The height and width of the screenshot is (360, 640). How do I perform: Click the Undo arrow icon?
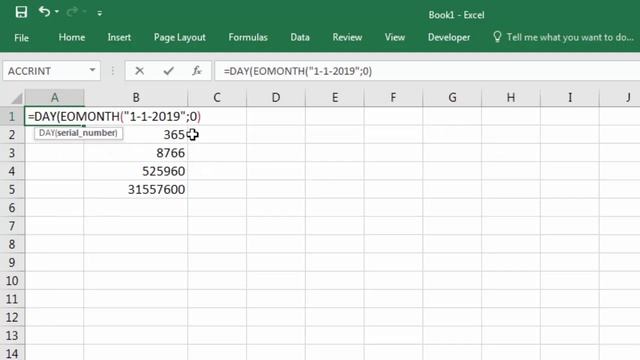pyautogui.click(x=44, y=12)
